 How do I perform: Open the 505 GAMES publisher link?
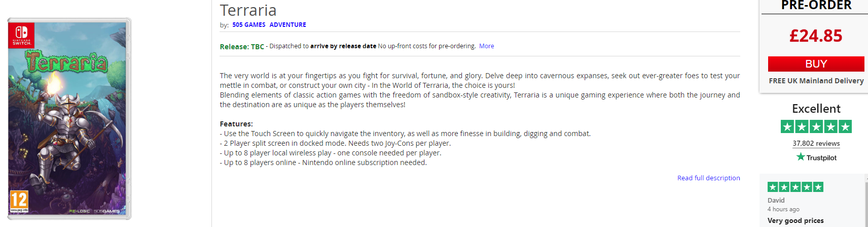[248, 25]
